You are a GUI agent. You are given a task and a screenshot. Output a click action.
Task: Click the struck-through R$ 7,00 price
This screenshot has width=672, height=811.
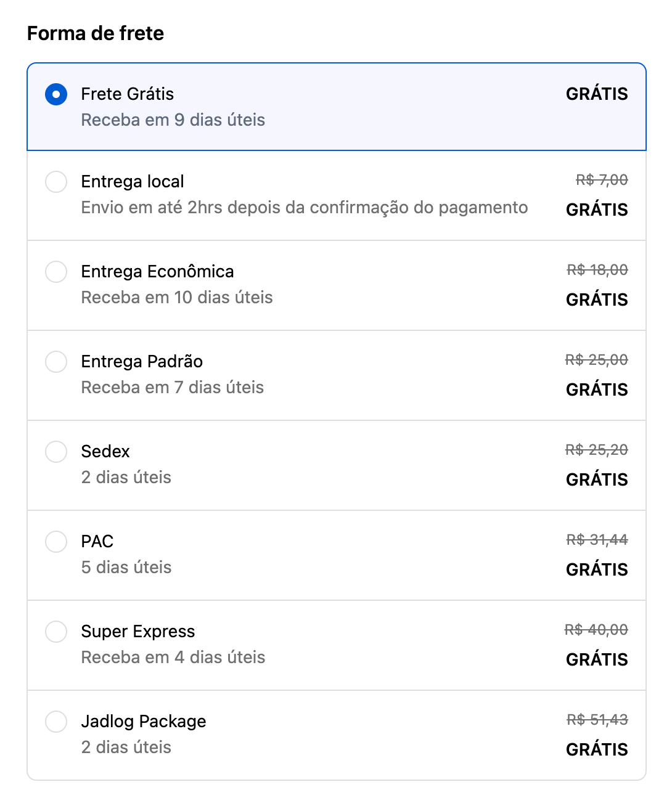point(602,180)
